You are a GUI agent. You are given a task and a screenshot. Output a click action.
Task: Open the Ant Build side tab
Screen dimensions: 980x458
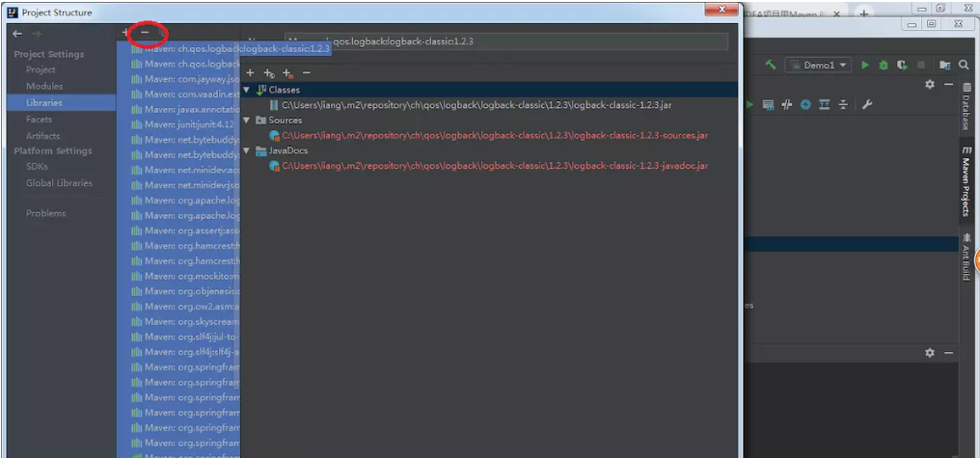(966, 257)
